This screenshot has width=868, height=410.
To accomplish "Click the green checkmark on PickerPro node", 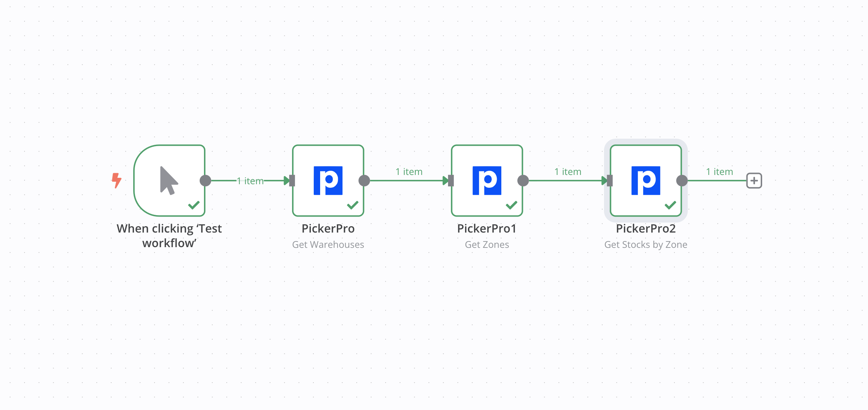I will coord(353,205).
